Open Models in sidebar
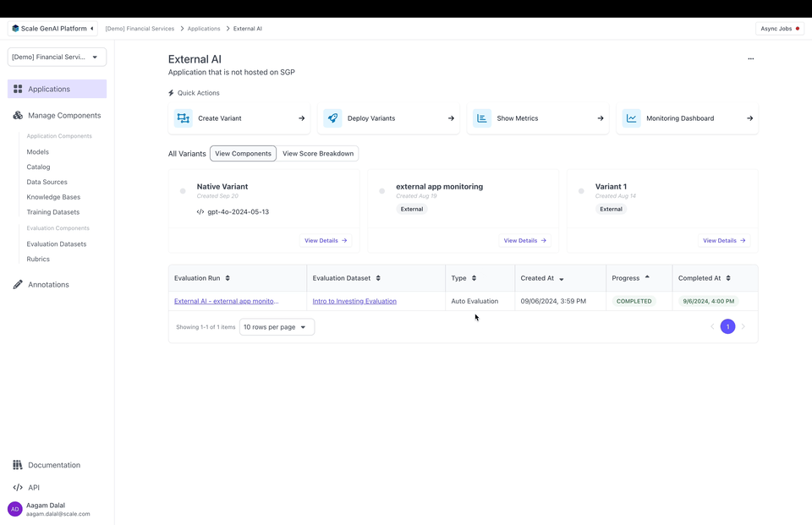This screenshot has height=525, width=812. point(38,151)
